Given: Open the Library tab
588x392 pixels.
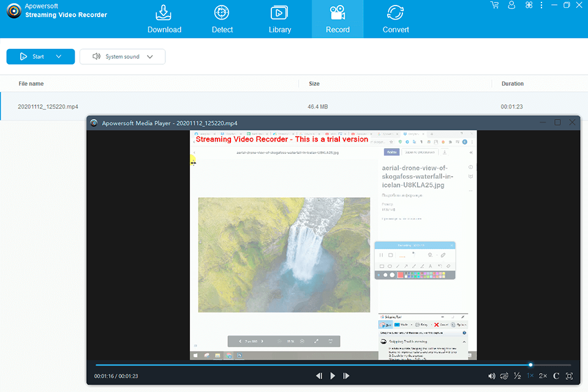Looking at the screenshot, I should click(x=279, y=19).
